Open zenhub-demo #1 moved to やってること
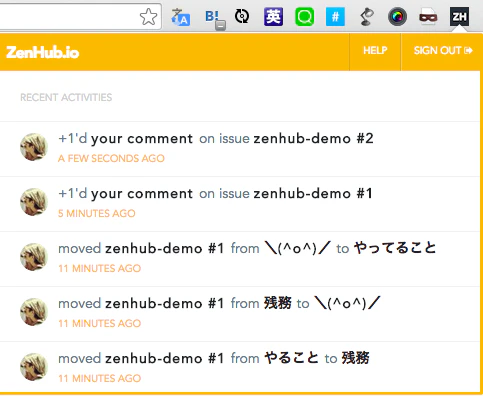The image size is (483, 396). (164, 248)
